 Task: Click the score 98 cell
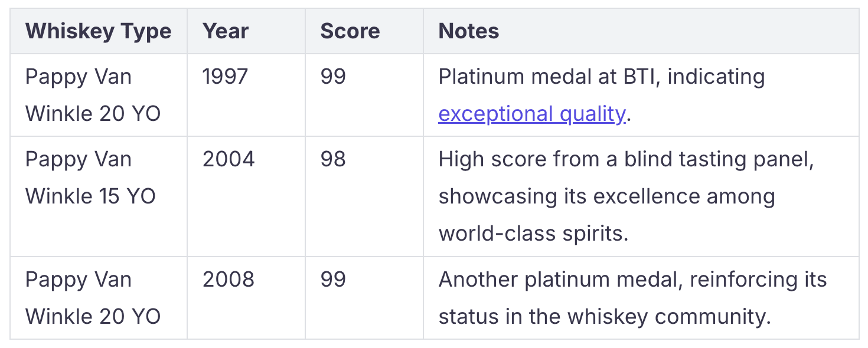pyautogui.click(x=333, y=160)
